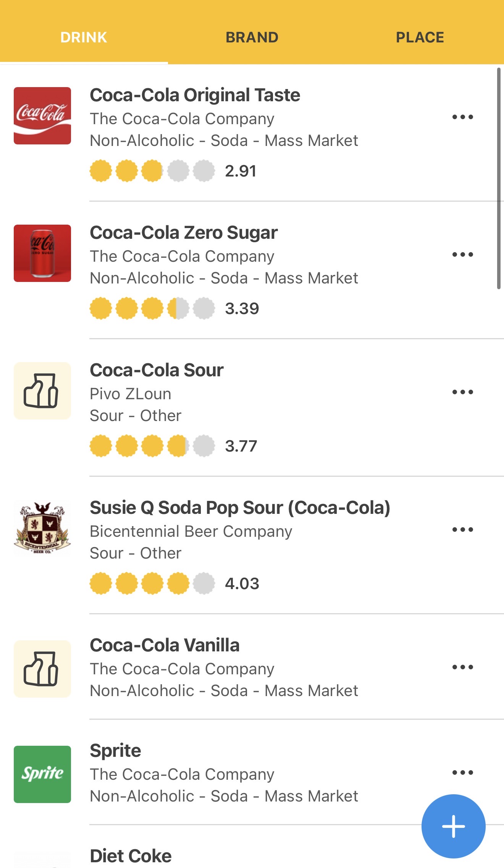Switch to the BRAND tab
This screenshot has height=868, width=504.
coord(252,37)
